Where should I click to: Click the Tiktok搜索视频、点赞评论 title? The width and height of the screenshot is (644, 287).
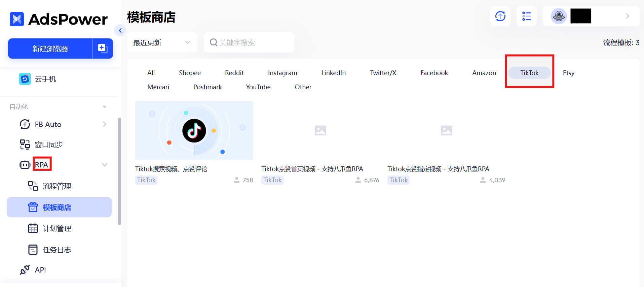point(171,169)
